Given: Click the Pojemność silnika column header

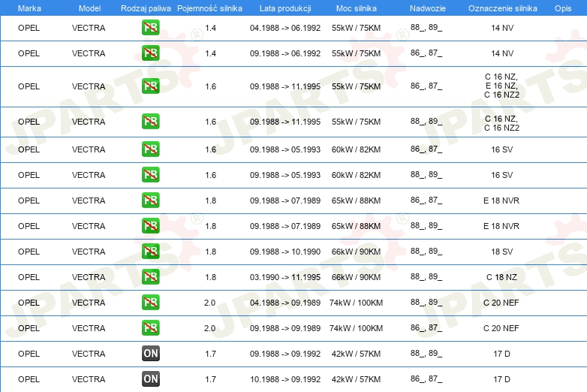Looking at the screenshot, I should [x=209, y=8].
